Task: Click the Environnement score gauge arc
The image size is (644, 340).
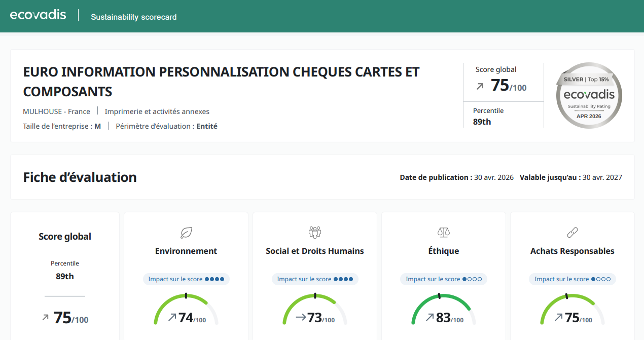Action: (186, 309)
